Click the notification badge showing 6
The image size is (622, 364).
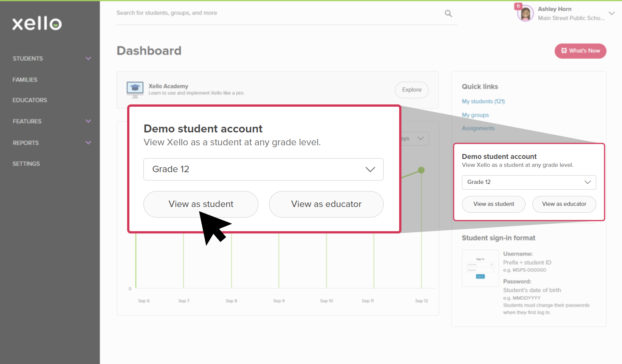pyautogui.click(x=518, y=6)
